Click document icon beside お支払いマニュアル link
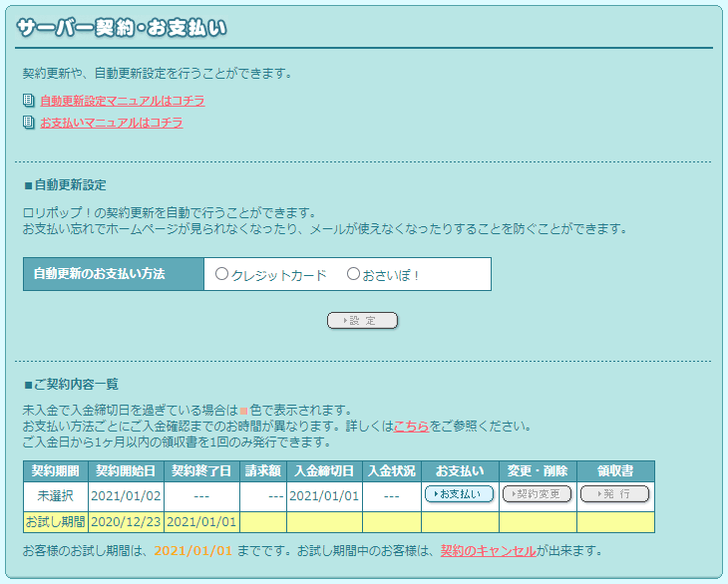 [x=28, y=123]
